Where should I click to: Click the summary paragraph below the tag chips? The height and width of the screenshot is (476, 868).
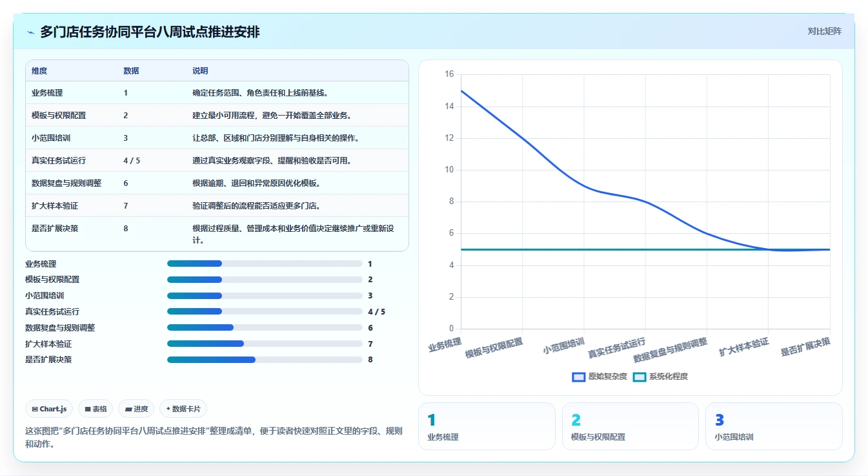click(x=214, y=437)
